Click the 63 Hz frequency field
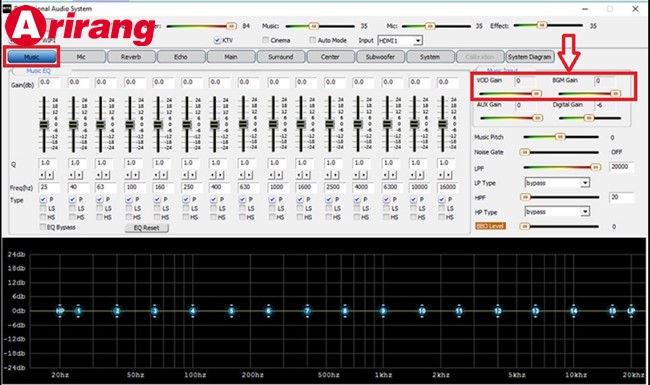 (105, 187)
